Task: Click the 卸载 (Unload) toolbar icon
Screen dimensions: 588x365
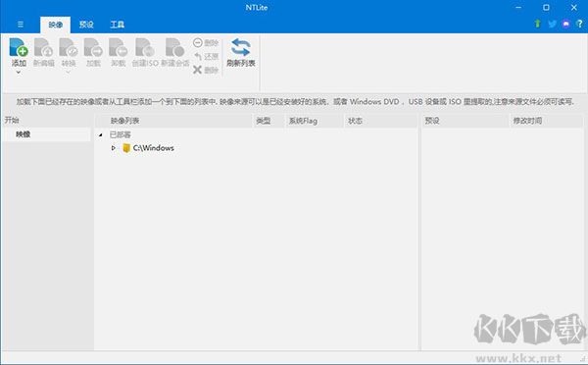Action: click(x=119, y=47)
